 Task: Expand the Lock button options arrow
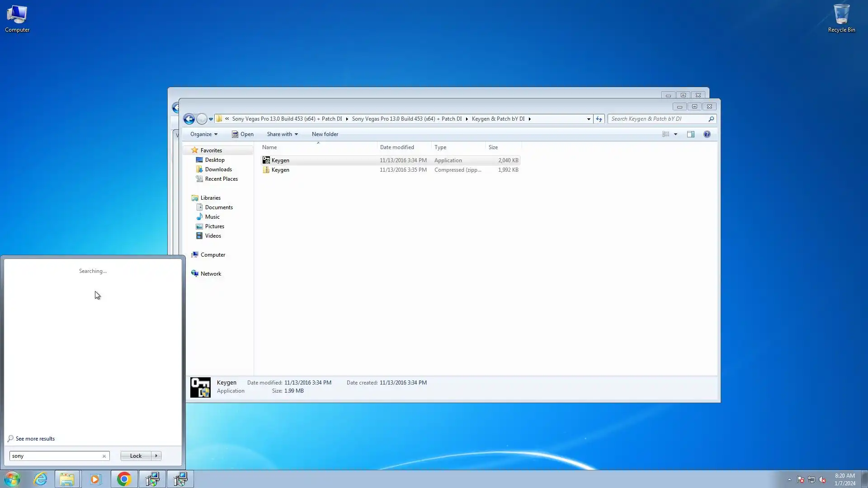pyautogui.click(x=156, y=456)
